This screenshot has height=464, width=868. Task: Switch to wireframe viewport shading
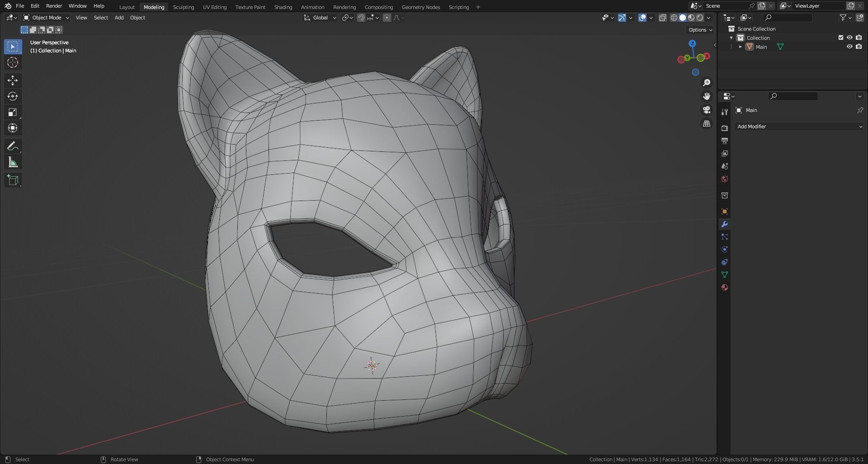tap(674, 18)
